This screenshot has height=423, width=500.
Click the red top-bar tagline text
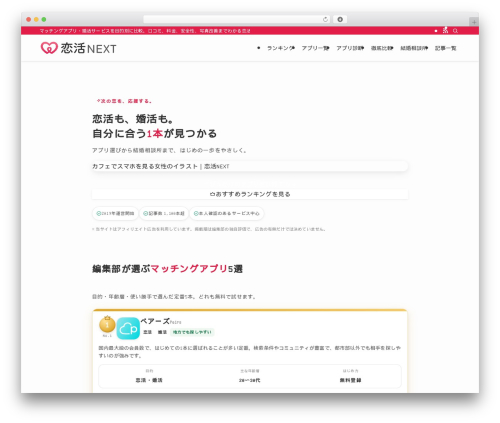(x=145, y=31)
